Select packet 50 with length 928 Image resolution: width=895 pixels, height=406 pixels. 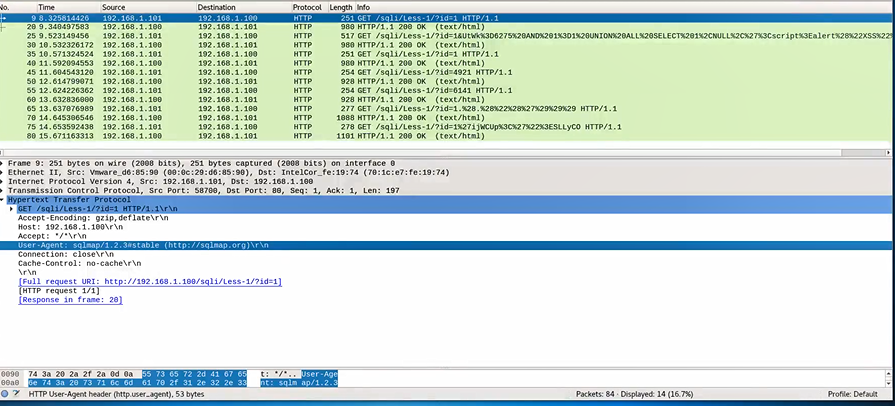tap(445, 82)
